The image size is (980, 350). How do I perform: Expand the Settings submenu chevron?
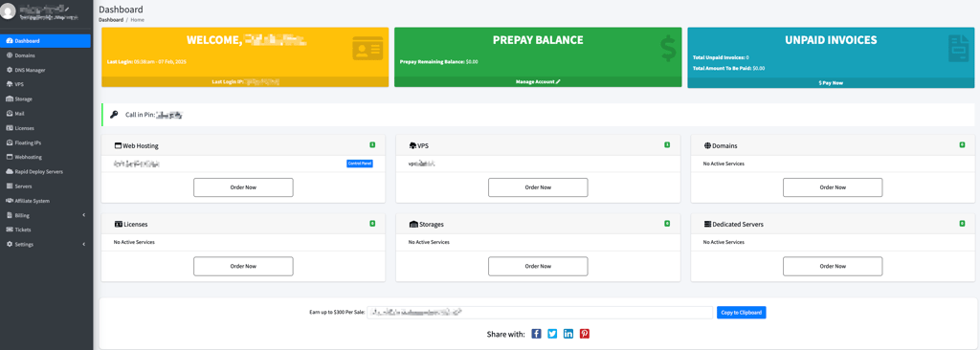pos(84,245)
